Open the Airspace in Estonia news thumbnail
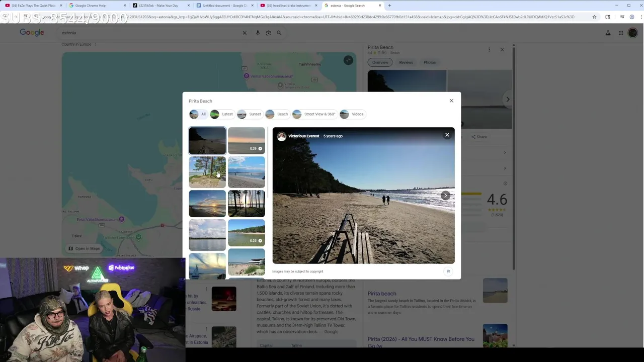The height and width of the screenshot is (362, 644). click(224, 336)
